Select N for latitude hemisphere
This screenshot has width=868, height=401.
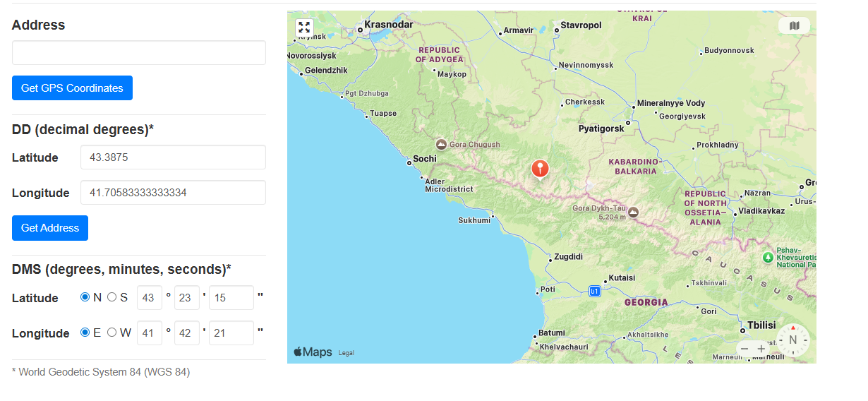(85, 297)
